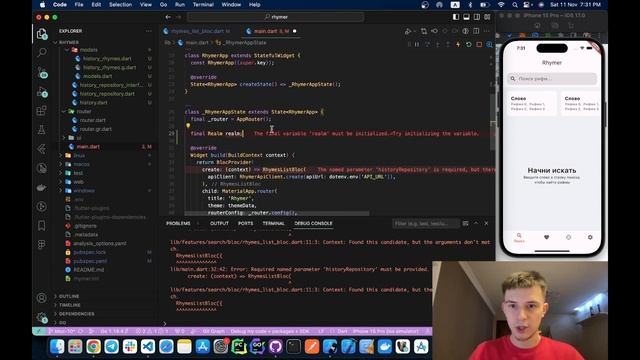
Task: Open history_repository.dart in Explorer
Action: click(x=107, y=94)
